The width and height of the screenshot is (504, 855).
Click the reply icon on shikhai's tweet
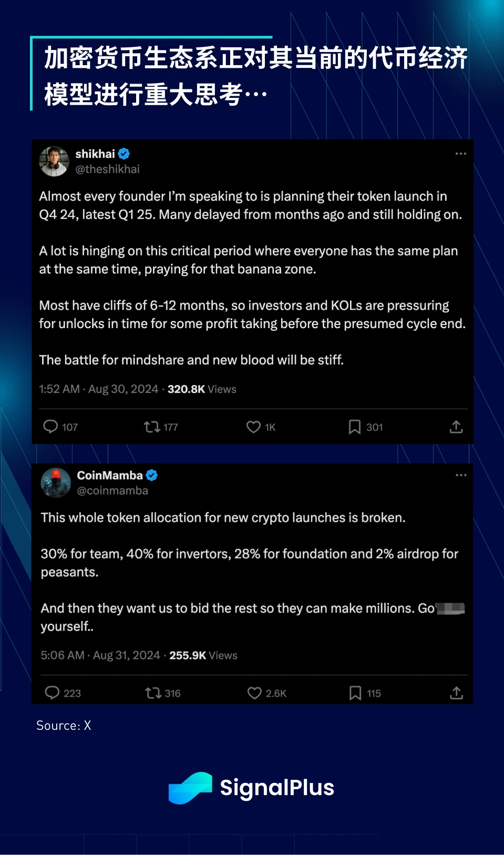(50, 426)
